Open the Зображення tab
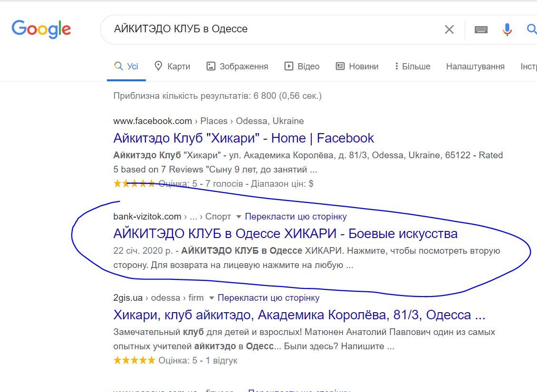The height and width of the screenshot is (392, 537). click(x=237, y=67)
